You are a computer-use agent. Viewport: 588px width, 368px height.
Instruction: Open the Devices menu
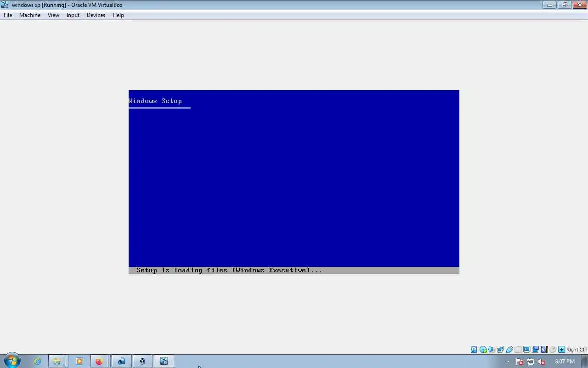pos(96,15)
